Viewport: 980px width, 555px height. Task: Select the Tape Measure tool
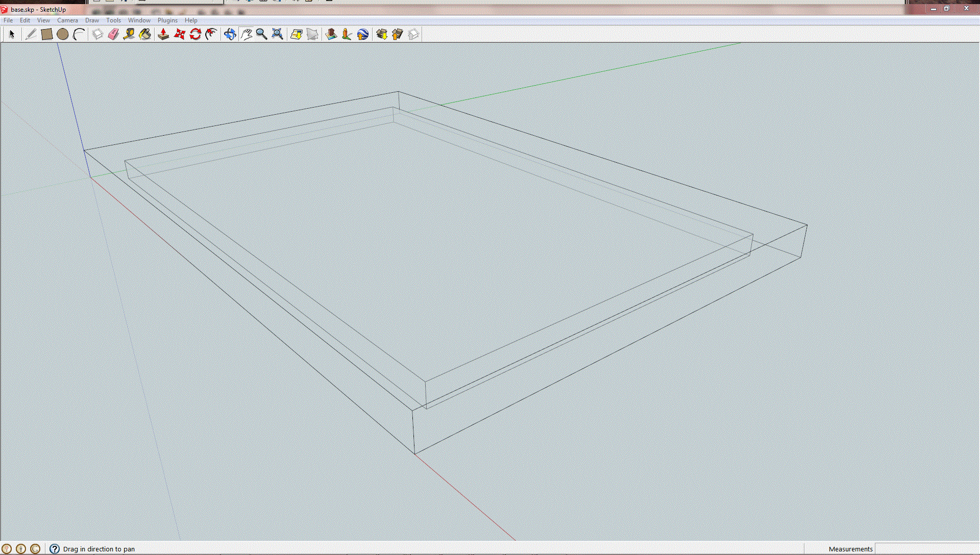[129, 34]
